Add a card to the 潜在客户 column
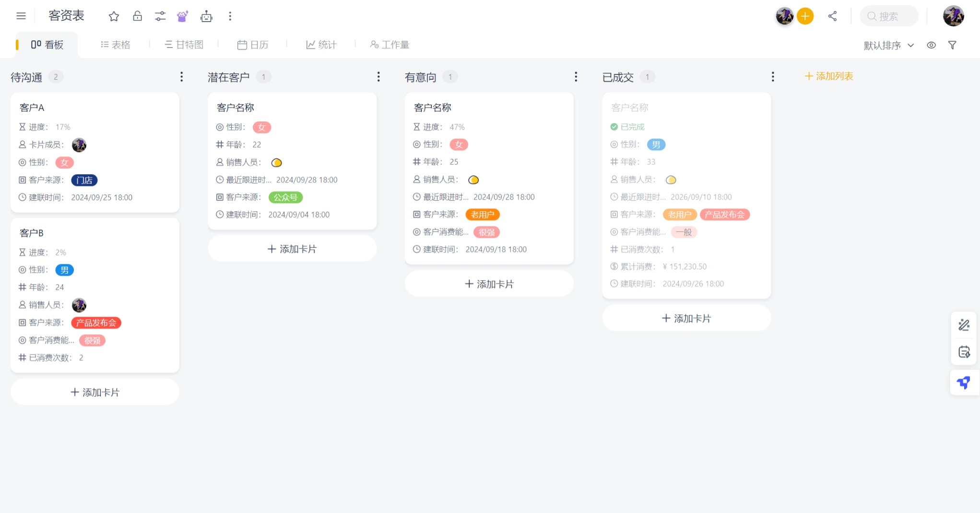980x513 pixels. (x=292, y=249)
